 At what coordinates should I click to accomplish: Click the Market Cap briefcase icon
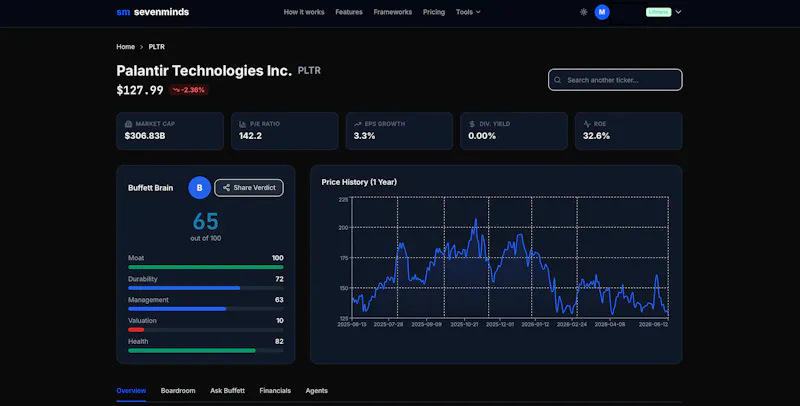click(129, 124)
